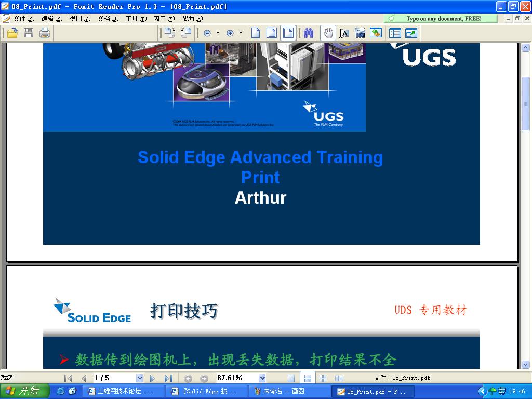Viewport: 532px width, 399px height.
Task: Click the Foxit document icon in menu bar
Action: click(6, 19)
